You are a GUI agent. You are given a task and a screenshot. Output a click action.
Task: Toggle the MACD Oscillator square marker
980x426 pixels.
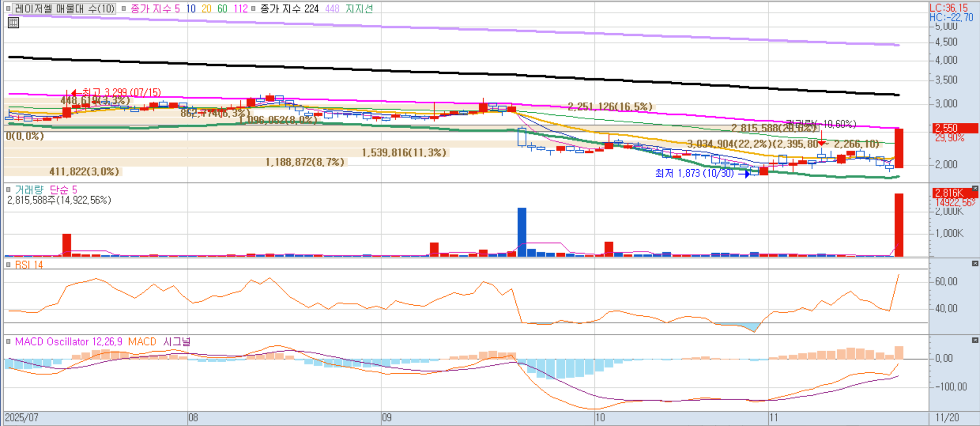8,342
